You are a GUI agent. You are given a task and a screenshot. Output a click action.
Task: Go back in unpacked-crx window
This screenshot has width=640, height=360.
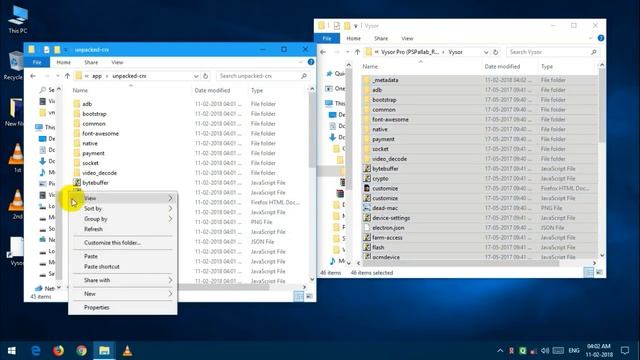33,76
